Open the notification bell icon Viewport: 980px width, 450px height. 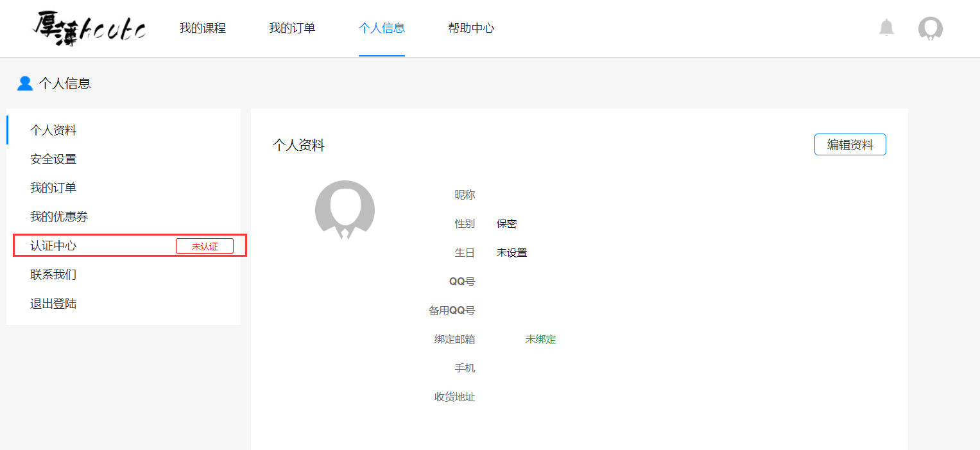(x=886, y=28)
